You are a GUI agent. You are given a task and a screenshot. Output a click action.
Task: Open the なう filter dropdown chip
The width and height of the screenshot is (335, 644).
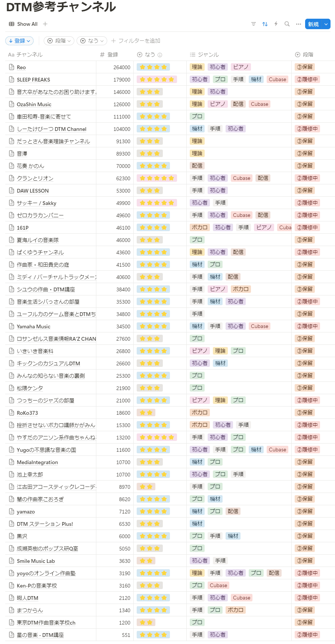click(92, 41)
